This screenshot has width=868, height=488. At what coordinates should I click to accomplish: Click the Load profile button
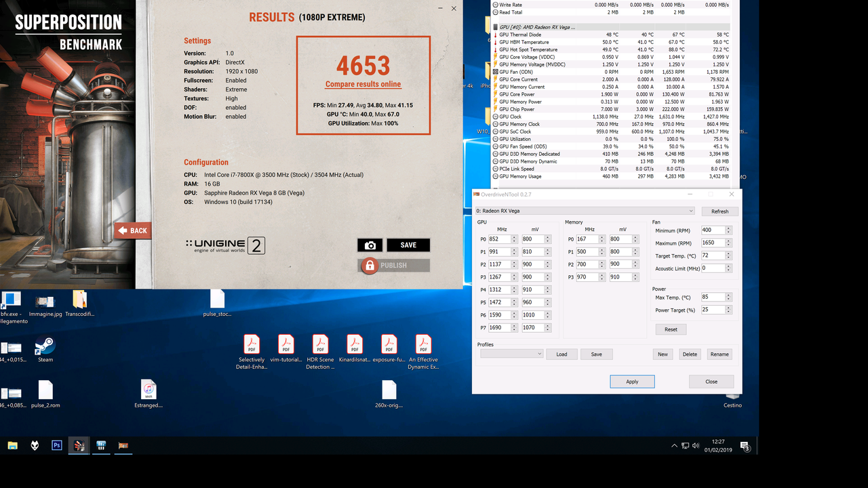click(561, 354)
